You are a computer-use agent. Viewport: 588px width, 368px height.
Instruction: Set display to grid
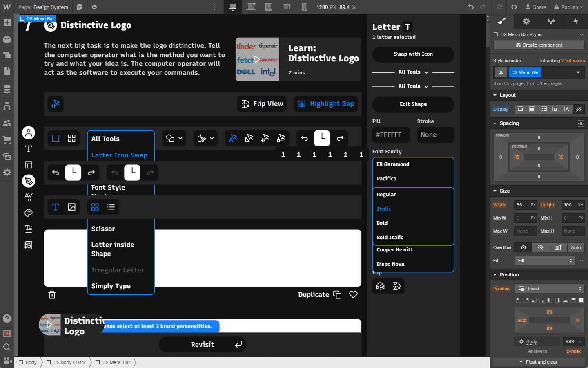(544, 109)
